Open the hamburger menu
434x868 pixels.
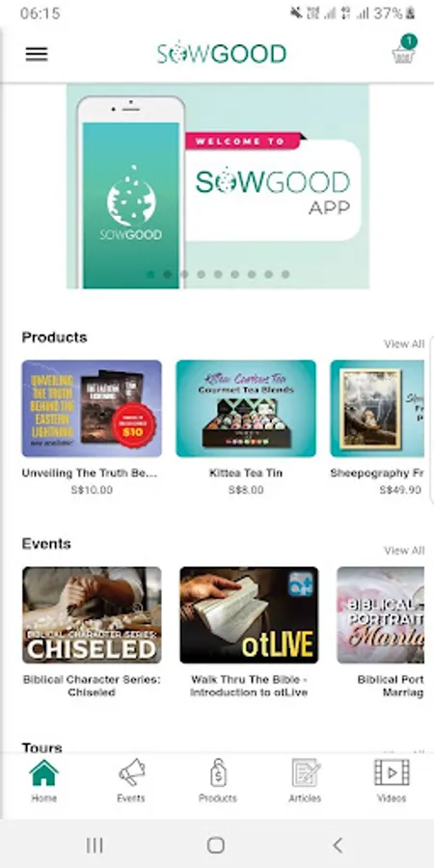37,54
